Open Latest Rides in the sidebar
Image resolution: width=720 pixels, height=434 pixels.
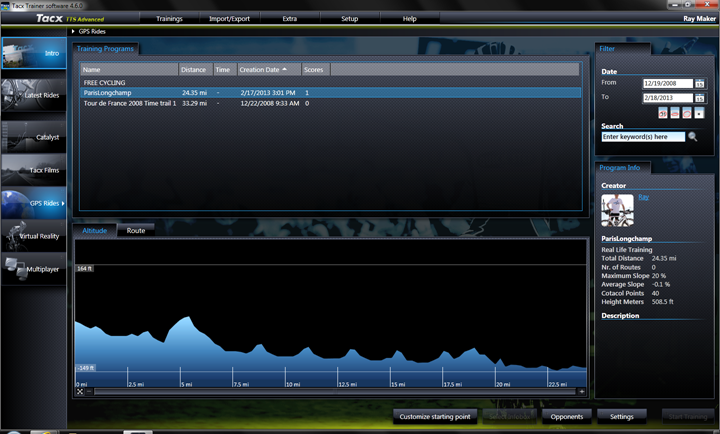click(x=34, y=95)
